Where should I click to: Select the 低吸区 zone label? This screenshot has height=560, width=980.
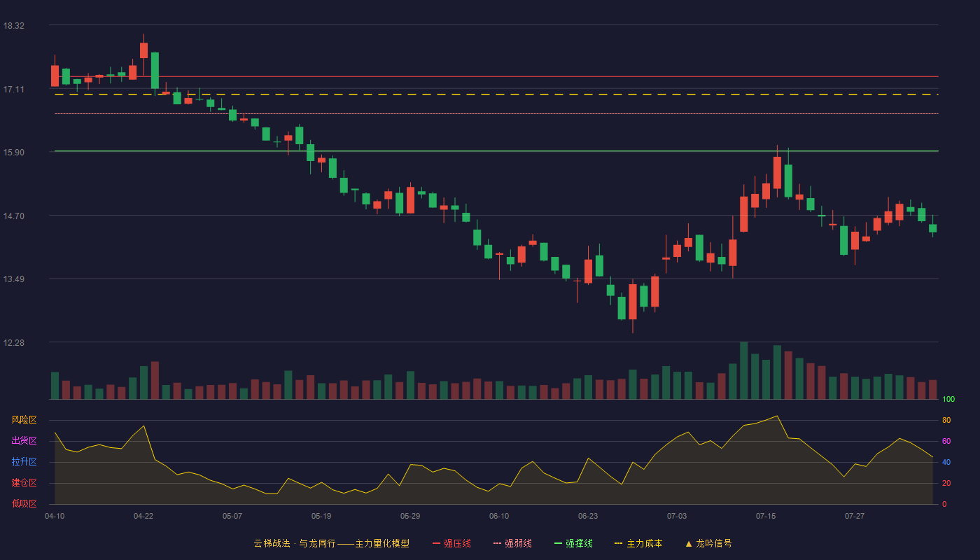click(x=24, y=503)
